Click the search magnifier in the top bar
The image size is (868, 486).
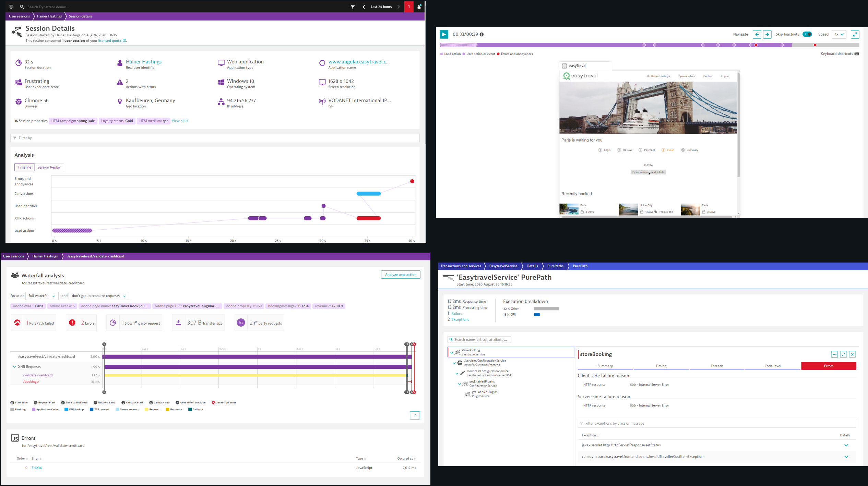coord(22,7)
